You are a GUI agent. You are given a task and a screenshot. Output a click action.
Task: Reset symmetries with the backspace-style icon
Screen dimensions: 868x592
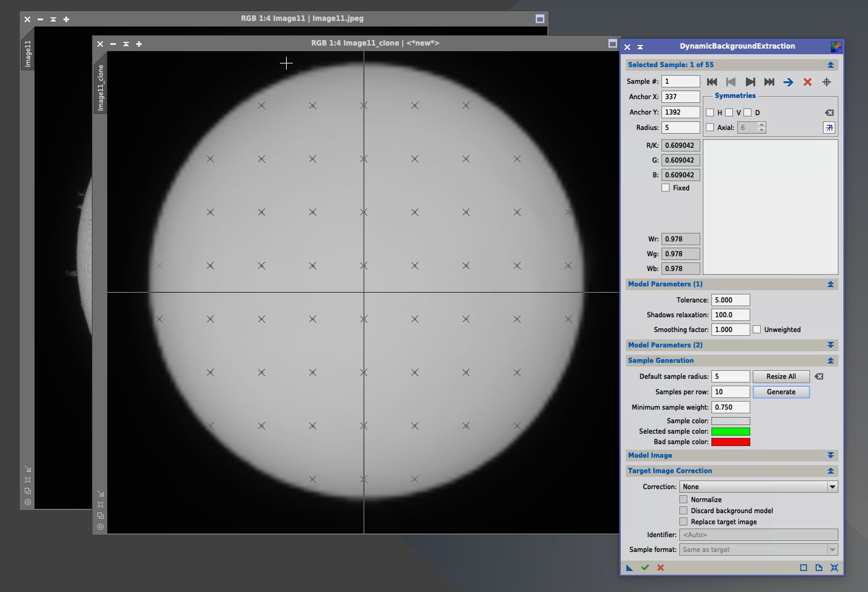pyautogui.click(x=829, y=113)
